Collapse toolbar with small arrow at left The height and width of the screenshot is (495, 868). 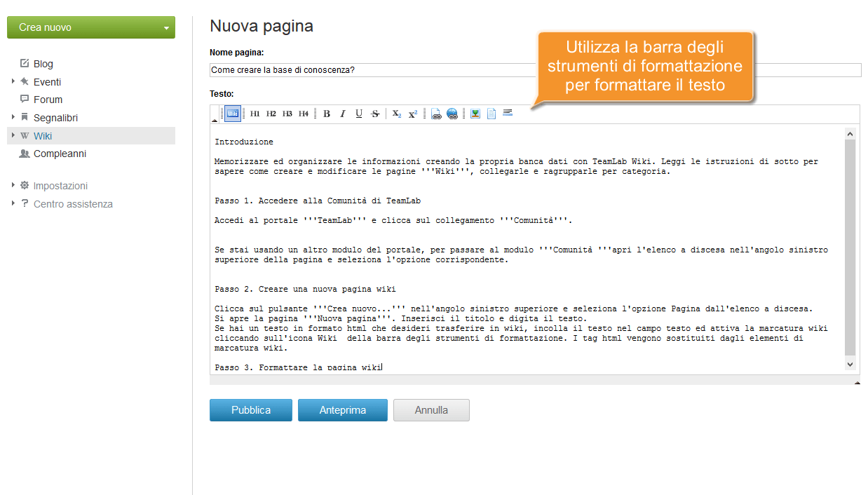click(x=215, y=121)
